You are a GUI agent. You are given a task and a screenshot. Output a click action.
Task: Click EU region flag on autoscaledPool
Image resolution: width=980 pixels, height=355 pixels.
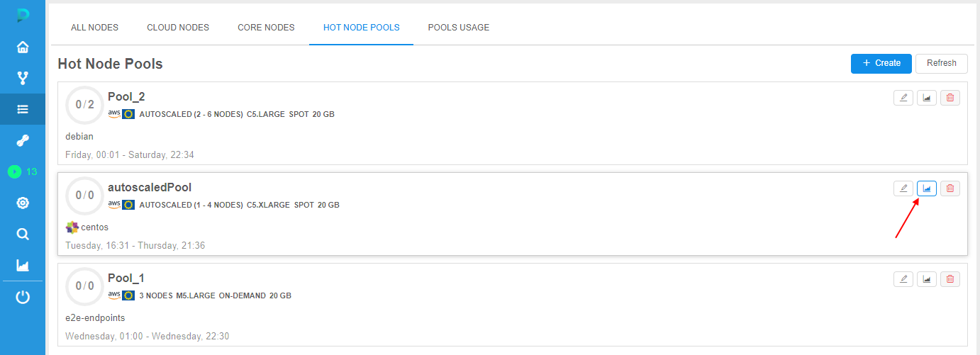[x=128, y=205]
